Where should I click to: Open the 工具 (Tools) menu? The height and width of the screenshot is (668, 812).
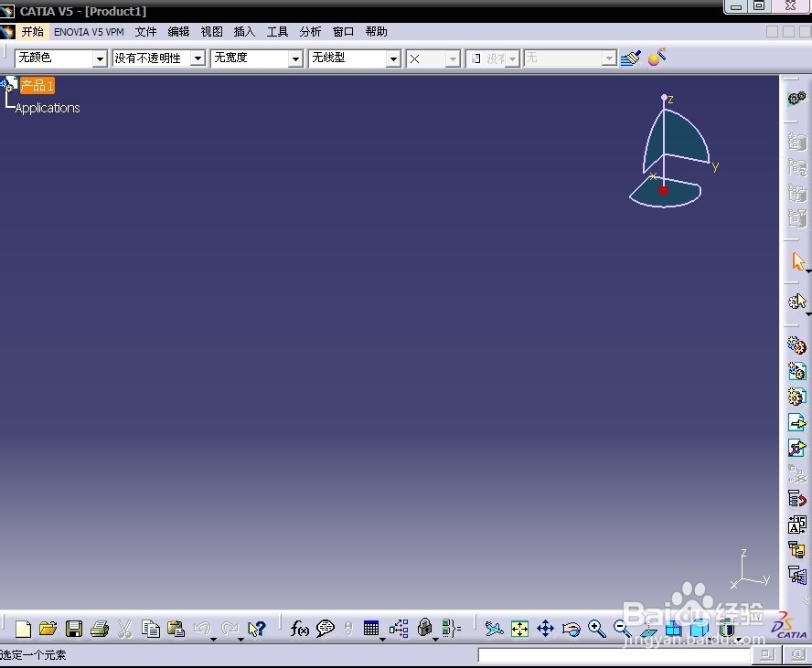point(277,32)
